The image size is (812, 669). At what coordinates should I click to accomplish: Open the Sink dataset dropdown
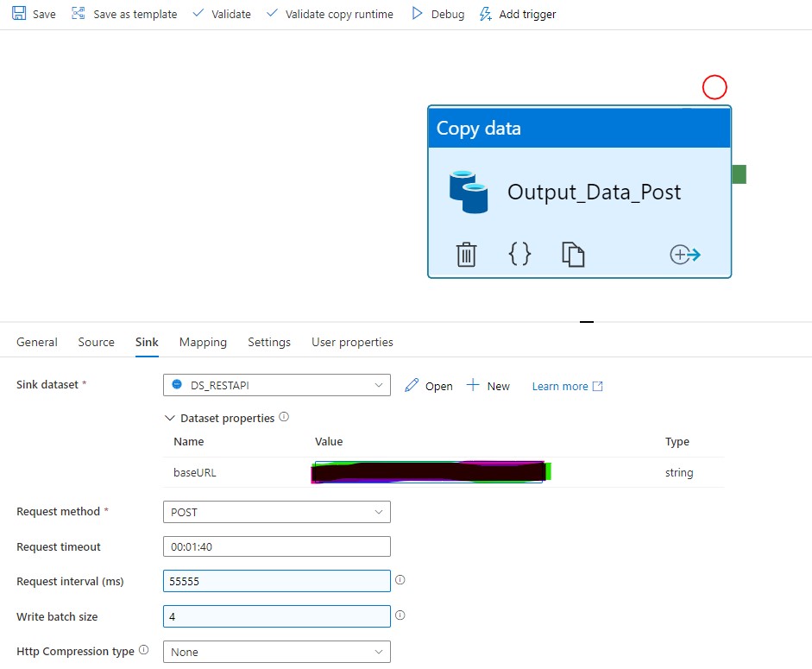[378, 386]
